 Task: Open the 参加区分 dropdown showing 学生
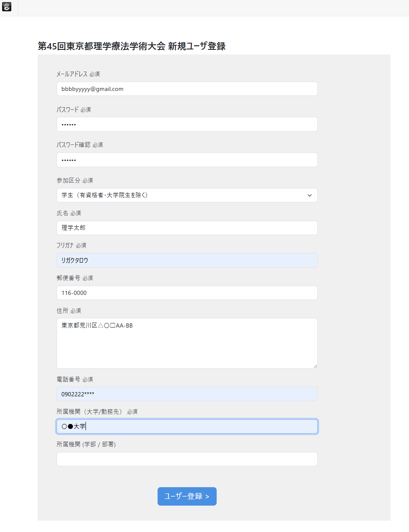[187, 195]
